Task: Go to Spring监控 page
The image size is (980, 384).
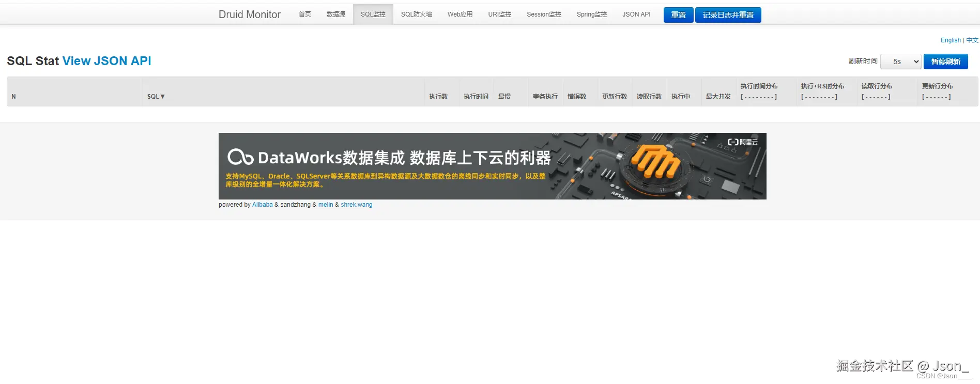Action: [592, 14]
